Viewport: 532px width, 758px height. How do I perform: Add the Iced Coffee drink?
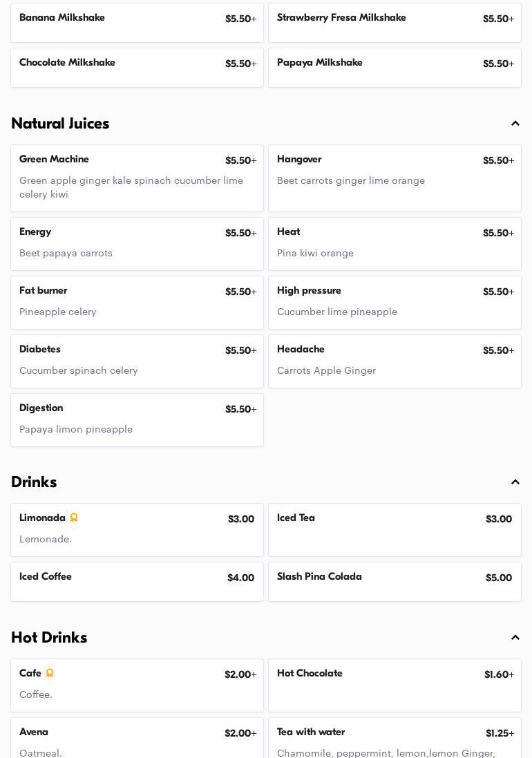click(x=137, y=582)
